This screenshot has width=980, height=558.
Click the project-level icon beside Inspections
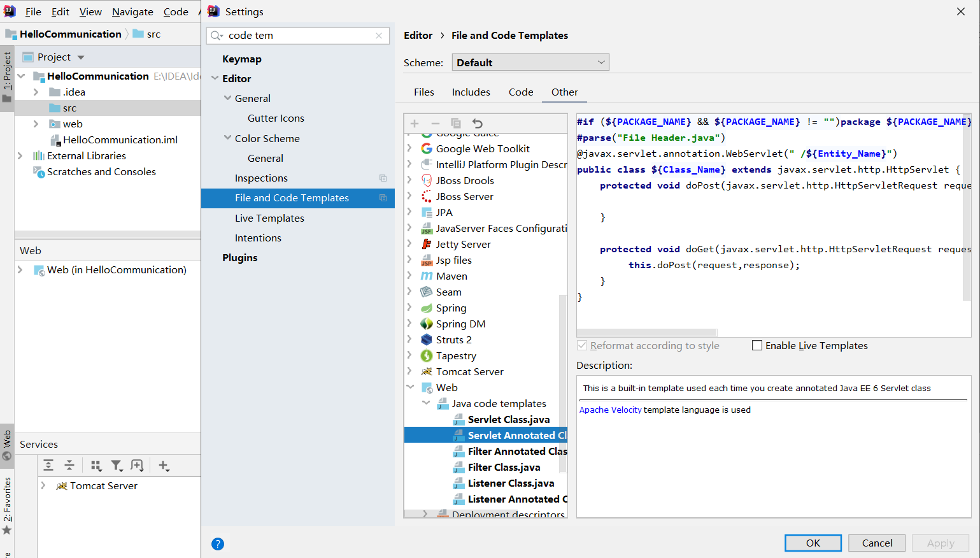pos(383,178)
